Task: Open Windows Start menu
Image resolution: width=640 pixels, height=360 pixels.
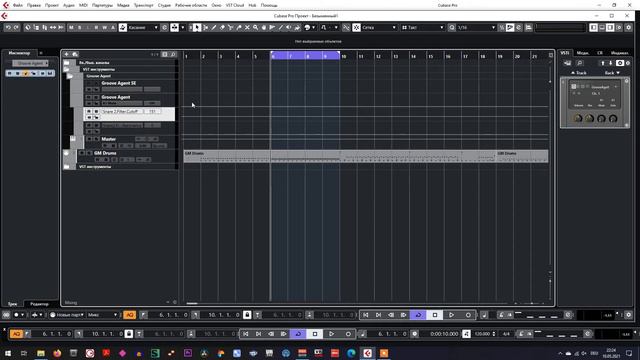Action: (8, 353)
